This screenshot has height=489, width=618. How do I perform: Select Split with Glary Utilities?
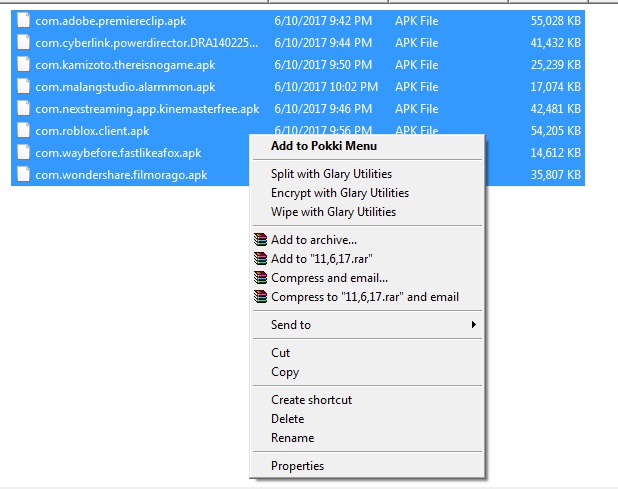(331, 174)
